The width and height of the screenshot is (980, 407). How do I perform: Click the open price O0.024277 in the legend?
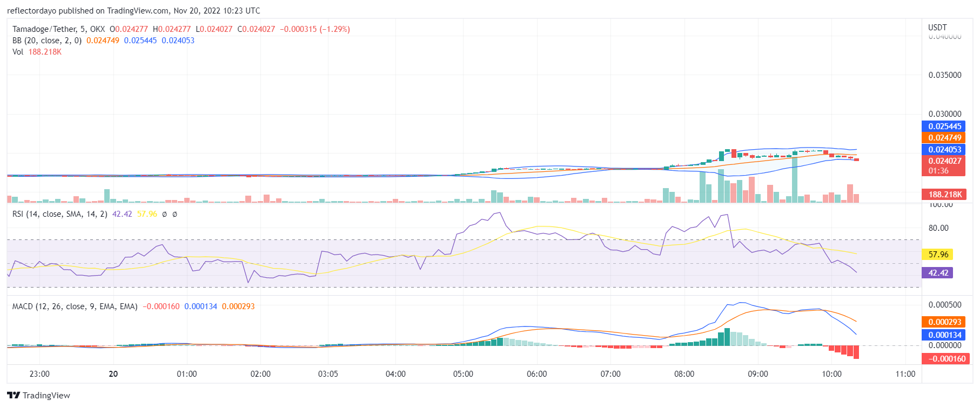pos(129,29)
